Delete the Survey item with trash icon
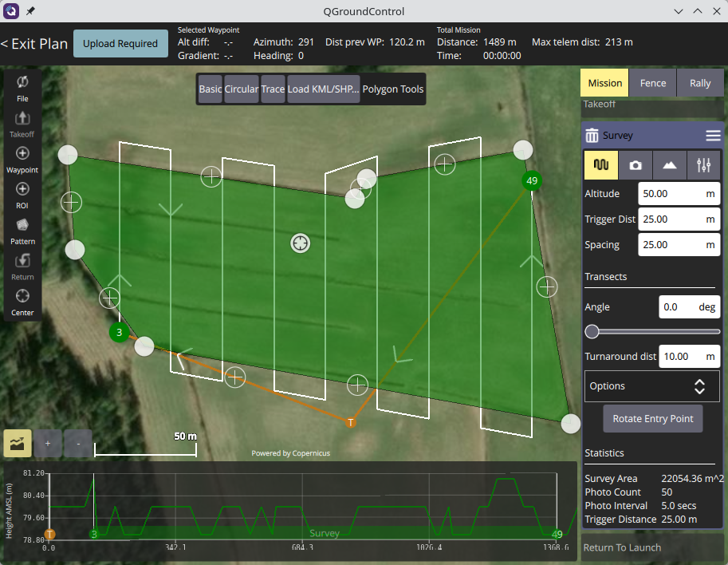The height and width of the screenshot is (565, 728). point(592,136)
